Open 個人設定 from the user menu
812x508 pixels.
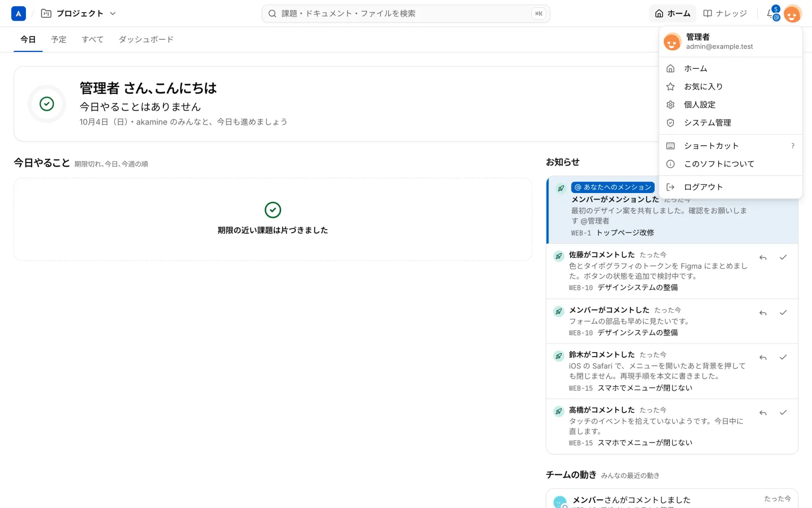point(730,105)
